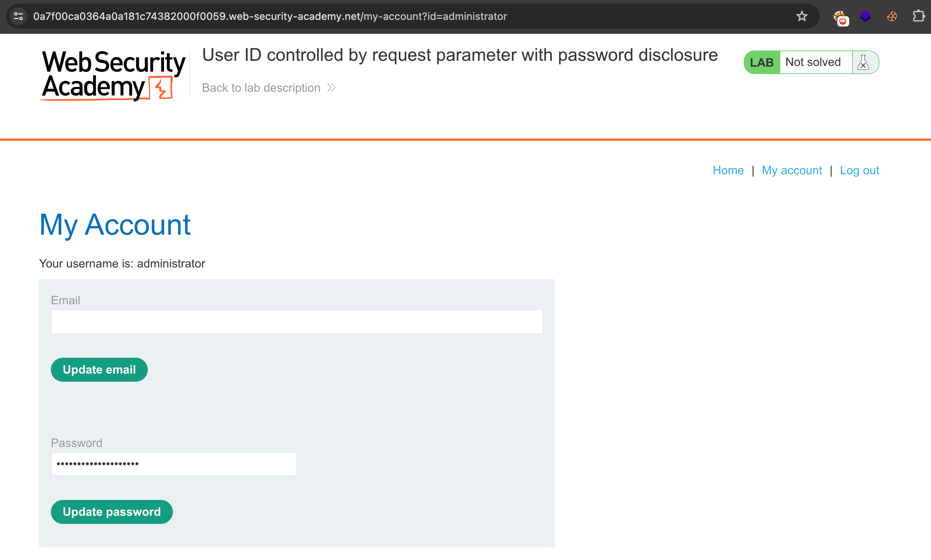This screenshot has height=560, width=931.
Task: Click the purple layered extension icon
Action: (x=865, y=16)
